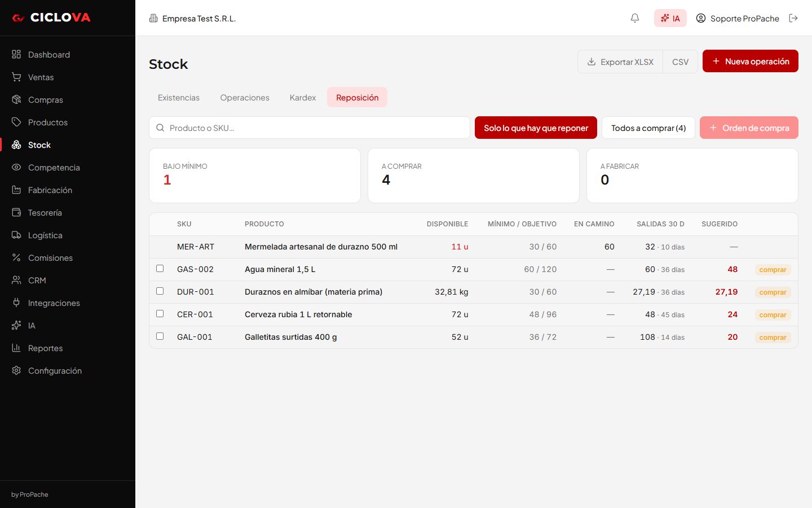Click the Productos tag icon

(x=16, y=122)
